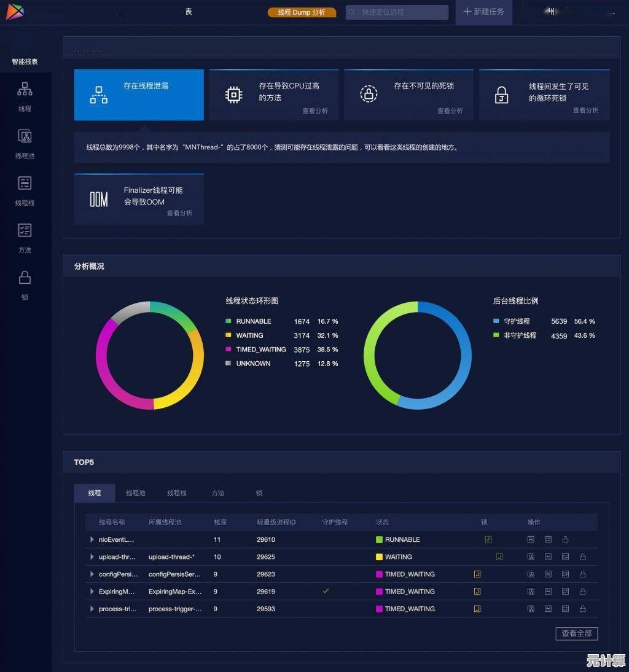The width and height of the screenshot is (629, 672).
Task: Open thread pool action for ExpiringM row
Action: pos(531,592)
